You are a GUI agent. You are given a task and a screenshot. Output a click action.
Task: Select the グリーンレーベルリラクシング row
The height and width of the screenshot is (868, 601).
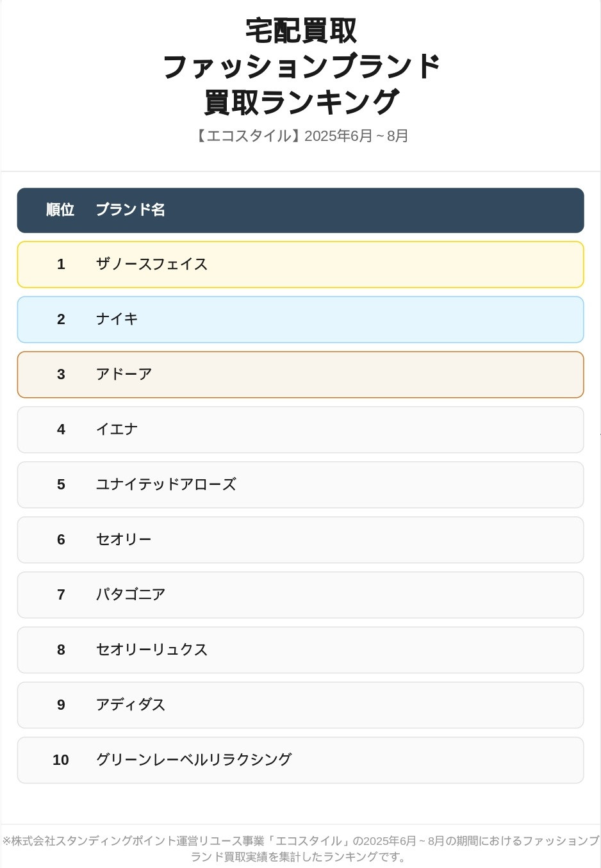pos(300,760)
